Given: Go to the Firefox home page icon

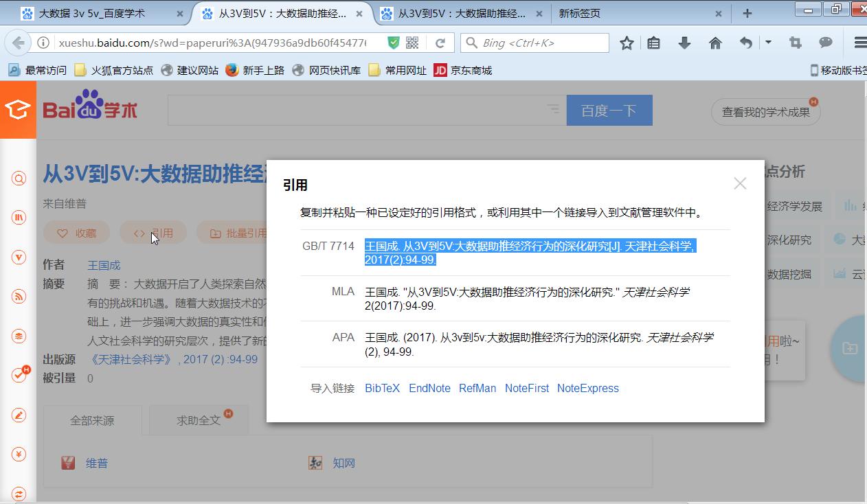Looking at the screenshot, I should click(715, 43).
